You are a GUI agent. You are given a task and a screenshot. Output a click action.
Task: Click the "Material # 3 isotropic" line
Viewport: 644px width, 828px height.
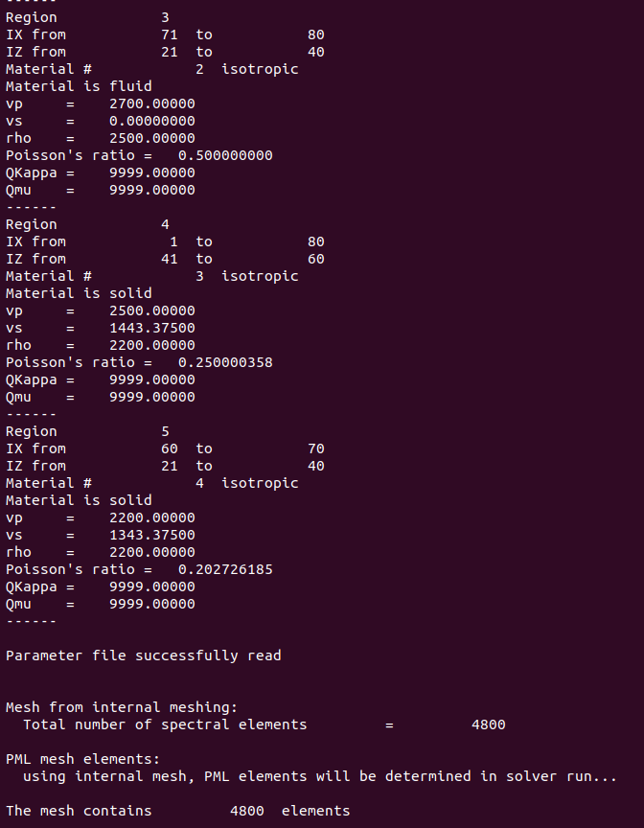click(151, 276)
